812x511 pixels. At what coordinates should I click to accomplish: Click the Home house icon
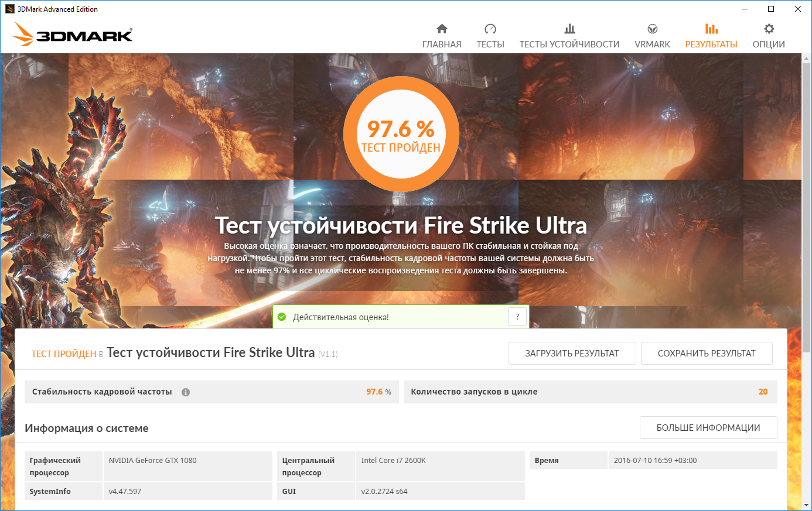(442, 29)
